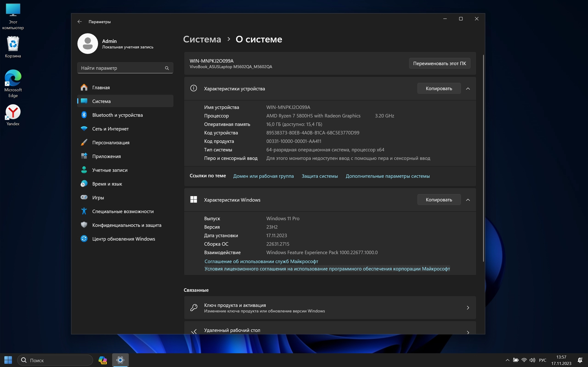The width and height of the screenshot is (588, 367).
Task: Open Product key and activation page
Action: point(330,308)
